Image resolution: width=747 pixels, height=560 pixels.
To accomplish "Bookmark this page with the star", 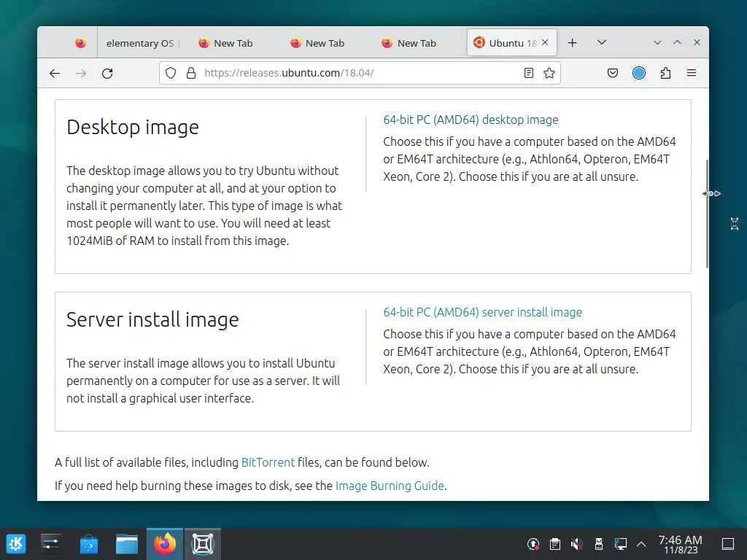I will 549,73.
